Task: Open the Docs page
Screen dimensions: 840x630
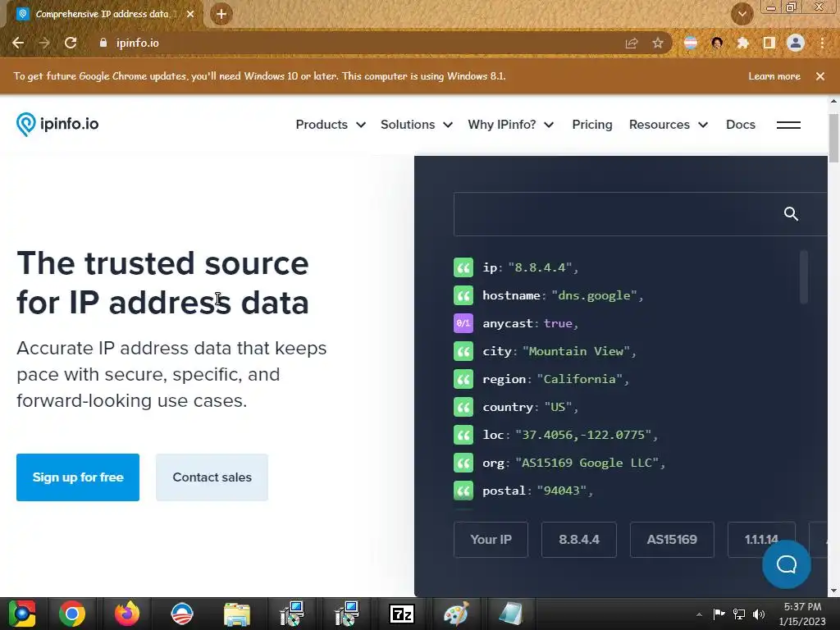Action: [741, 125]
